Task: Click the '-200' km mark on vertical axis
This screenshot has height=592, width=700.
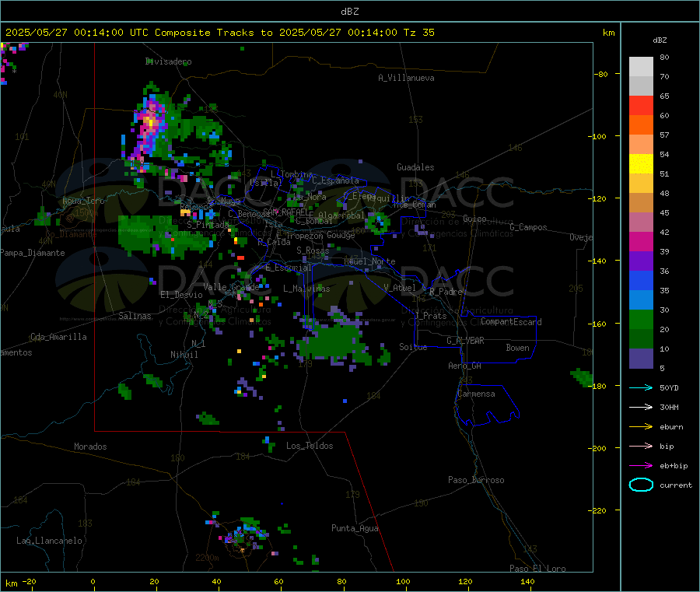Action: tap(599, 448)
